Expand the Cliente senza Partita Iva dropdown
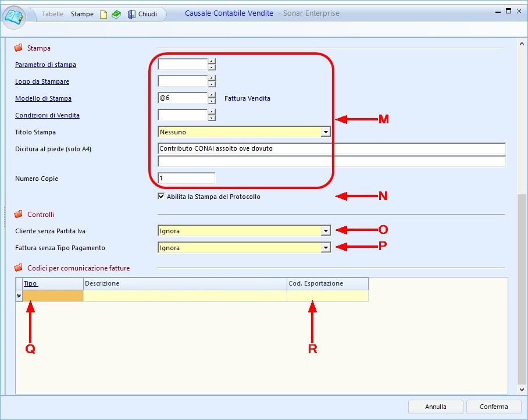Viewport: 528px width, 420px height. [x=326, y=231]
